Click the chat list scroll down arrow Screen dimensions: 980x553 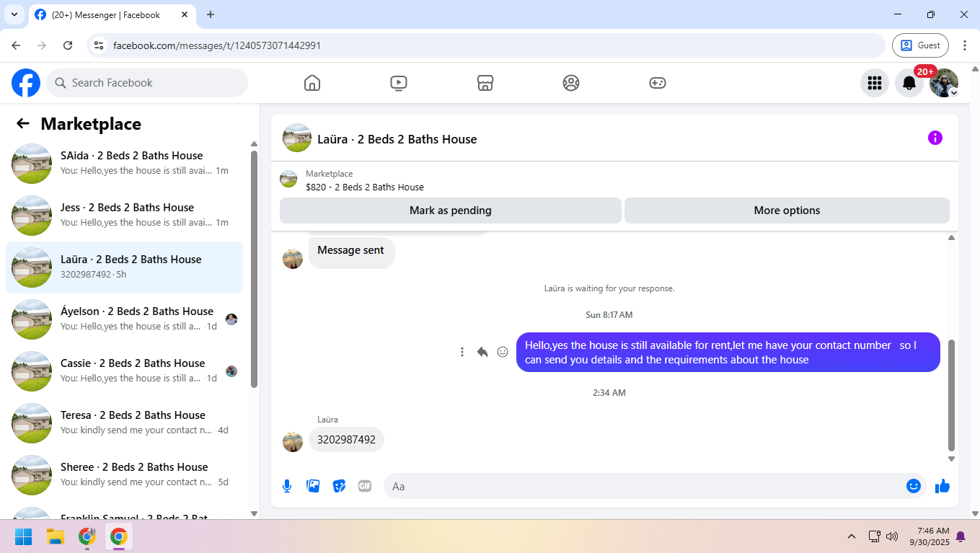(254, 513)
